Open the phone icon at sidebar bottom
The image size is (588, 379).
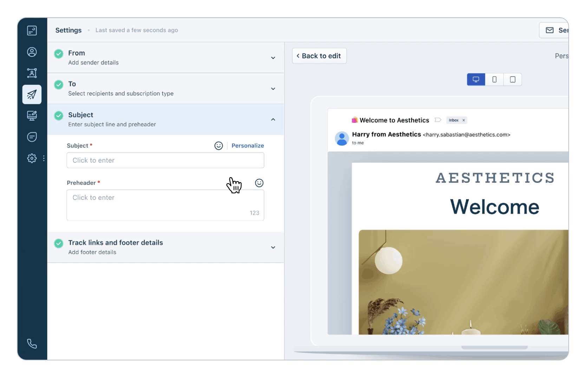point(32,344)
